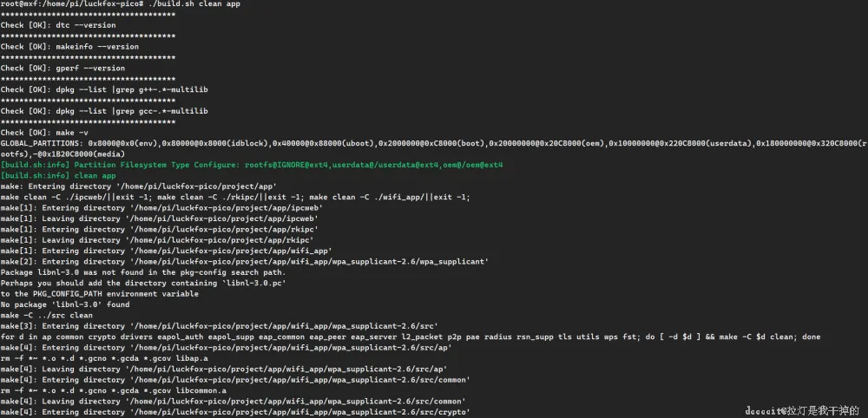Click the 'for d in ap common crypto' loop line
The height and width of the screenshot is (418, 868).
[x=411, y=336]
